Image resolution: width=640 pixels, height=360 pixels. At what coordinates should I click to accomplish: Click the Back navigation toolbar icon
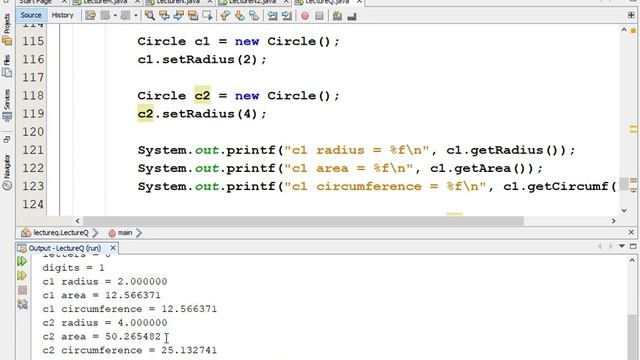coord(105,16)
